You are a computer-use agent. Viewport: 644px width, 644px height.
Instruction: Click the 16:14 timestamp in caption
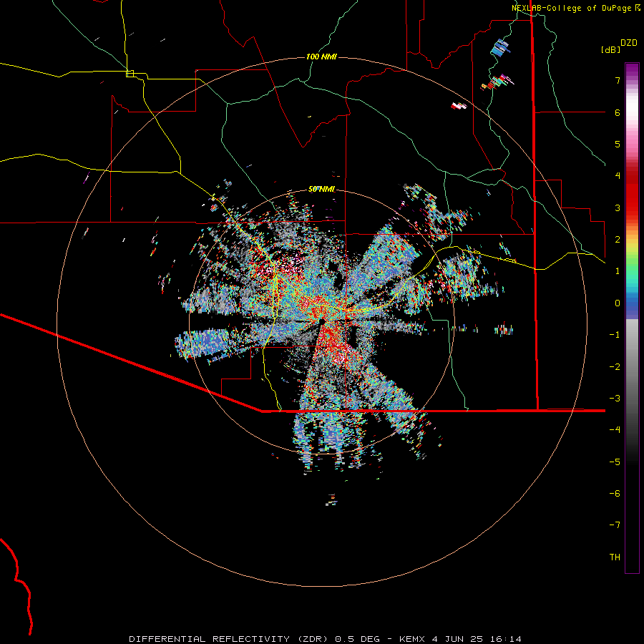click(507, 639)
